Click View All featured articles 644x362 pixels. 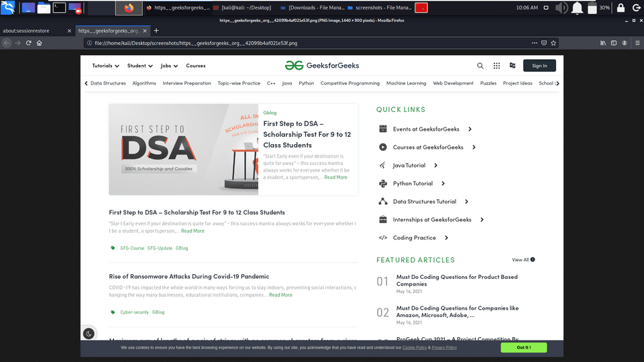pos(523,260)
